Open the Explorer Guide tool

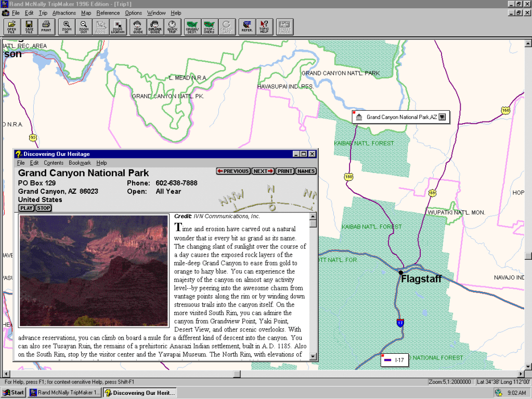[155, 26]
